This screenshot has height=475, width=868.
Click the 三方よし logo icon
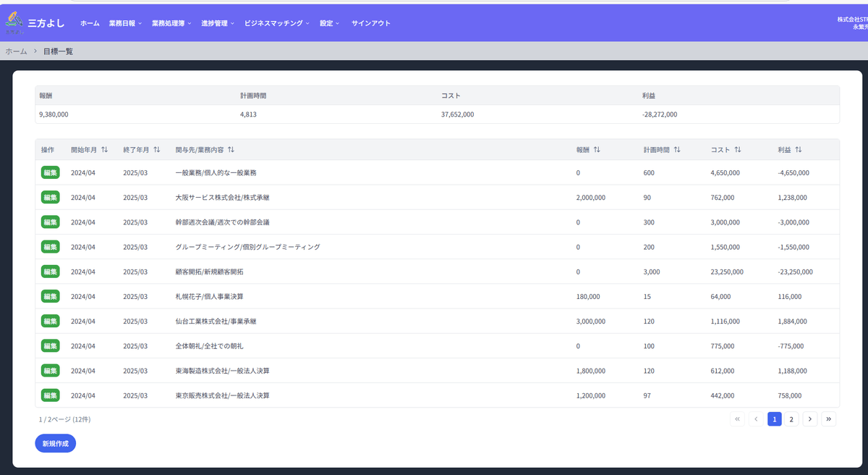(x=14, y=22)
